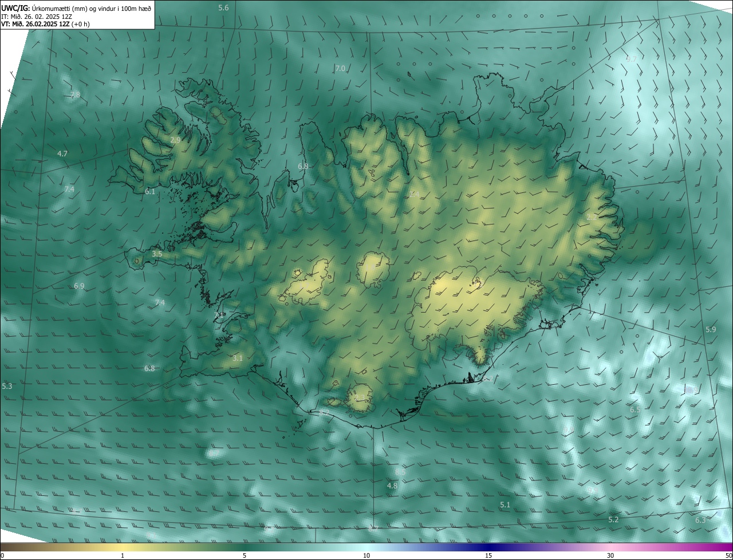The height and width of the screenshot is (560, 733).
Task: Click the 2.9 value on the Westfjords
Action: [176, 140]
